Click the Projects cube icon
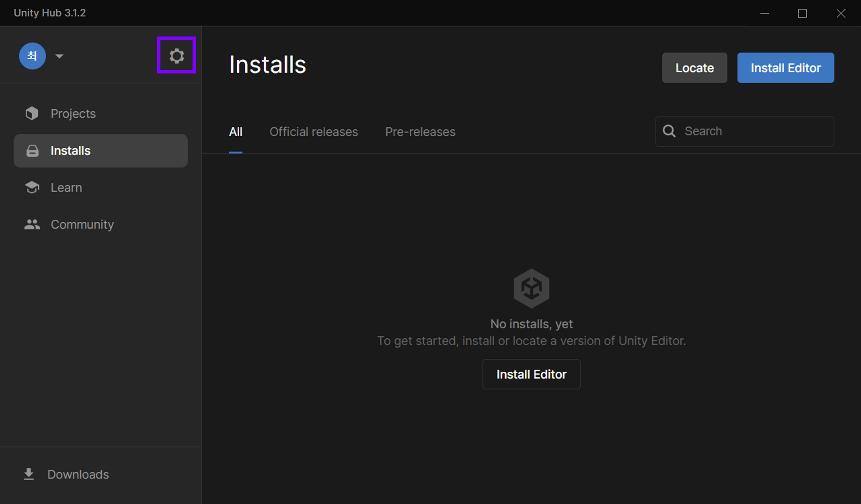Viewport: 861px width, 504px height. [x=32, y=113]
